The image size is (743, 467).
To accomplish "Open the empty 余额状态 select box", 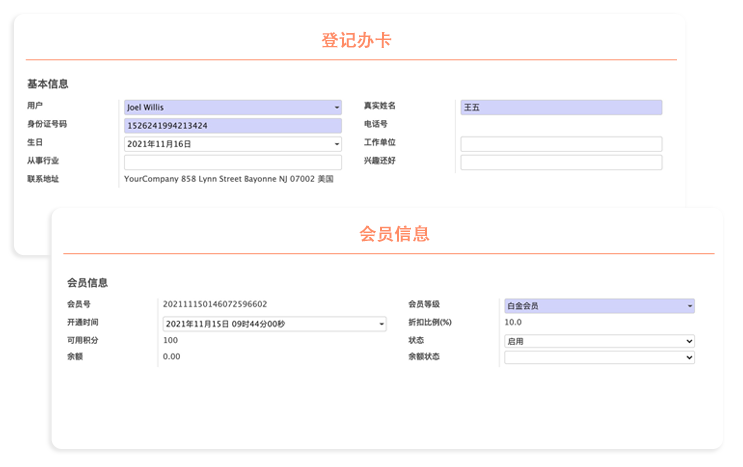I will click(x=598, y=358).
